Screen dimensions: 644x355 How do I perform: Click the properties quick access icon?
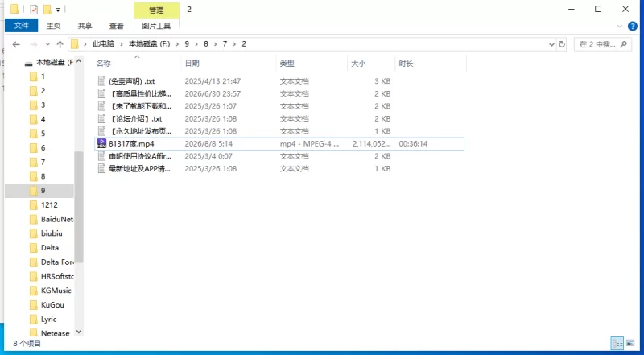pos(34,9)
